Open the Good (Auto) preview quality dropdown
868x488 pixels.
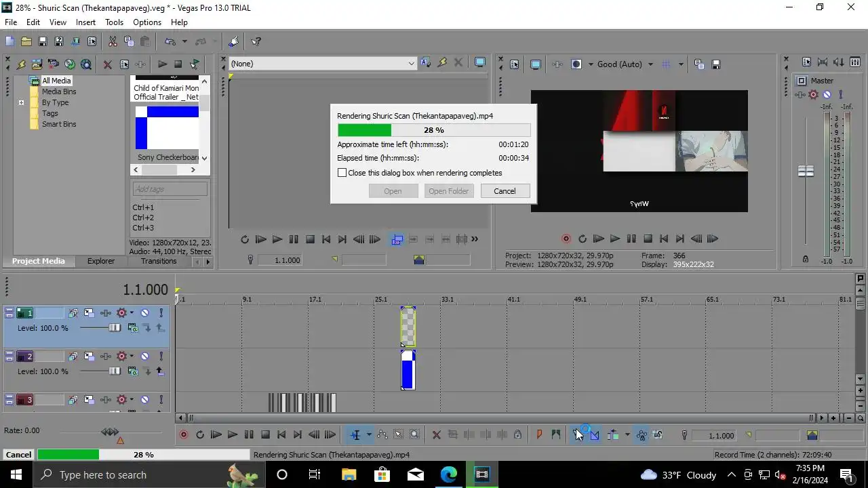point(650,64)
